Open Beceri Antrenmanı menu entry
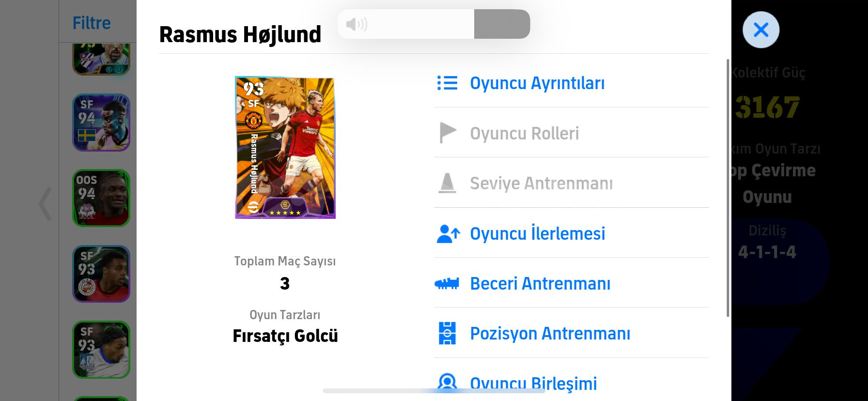This screenshot has width=868, height=401. pos(540,284)
